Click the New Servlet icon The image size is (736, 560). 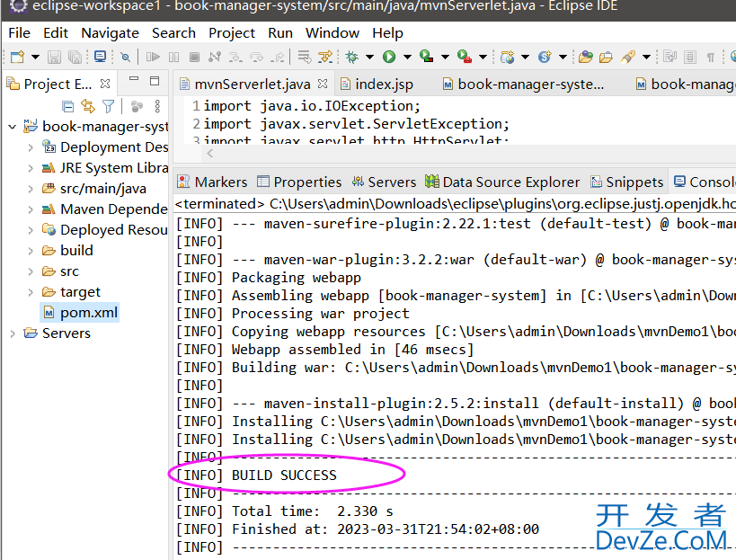545,57
